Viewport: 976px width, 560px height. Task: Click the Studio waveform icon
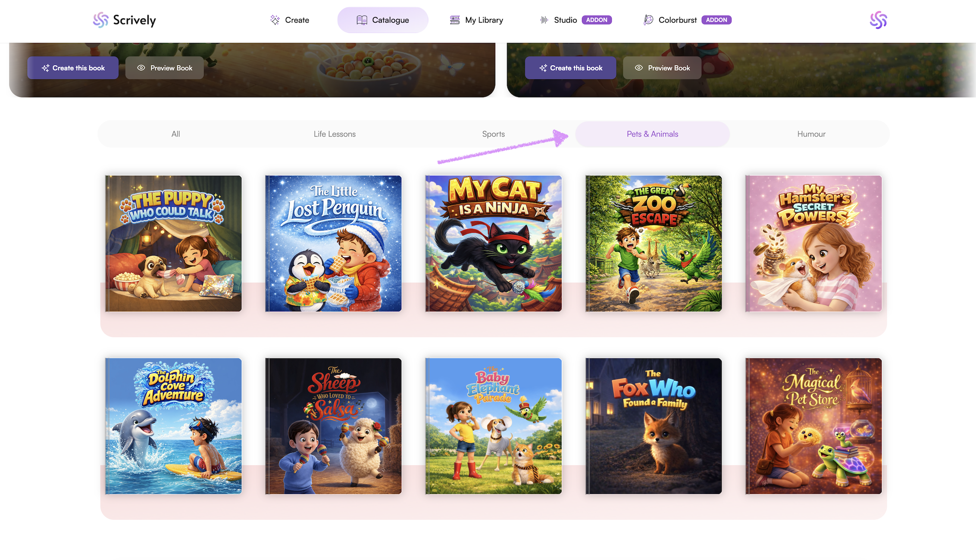click(x=544, y=20)
